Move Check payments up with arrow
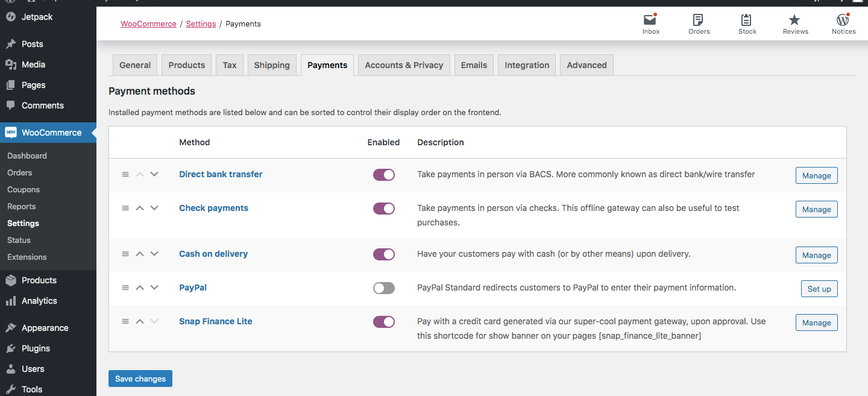The width and height of the screenshot is (868, 396). pyautogui.click(x=140, y=208)
